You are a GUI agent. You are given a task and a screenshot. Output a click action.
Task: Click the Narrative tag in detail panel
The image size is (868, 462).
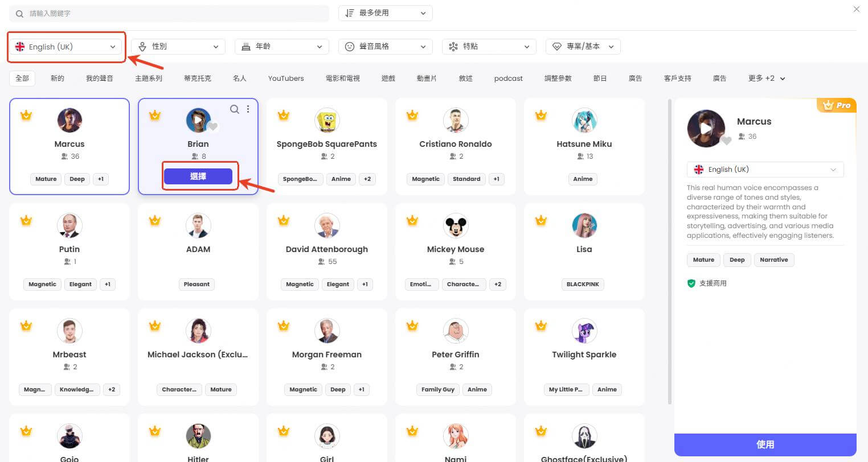[774, 259]
